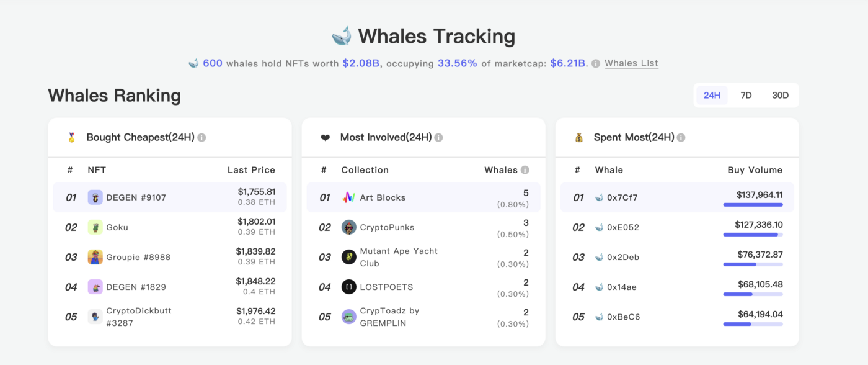Click the volume bar under $127,336.10
Screen dimensions: 868x365
[753, 235]
